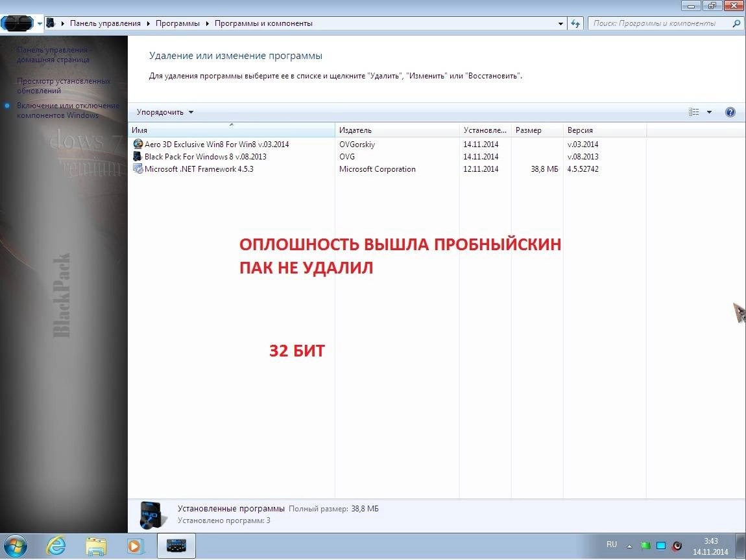Click the Control Panel icon in address bar

tap(51, 23)
